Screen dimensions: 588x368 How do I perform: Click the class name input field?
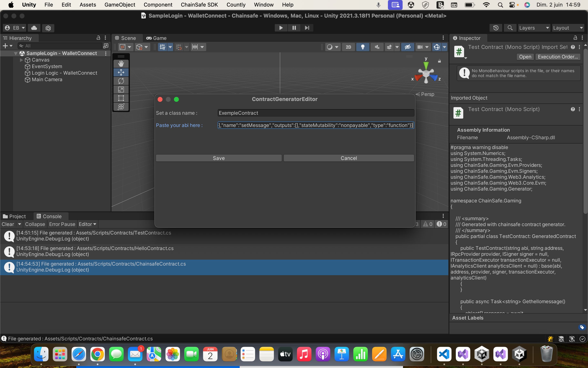[316, 113]
